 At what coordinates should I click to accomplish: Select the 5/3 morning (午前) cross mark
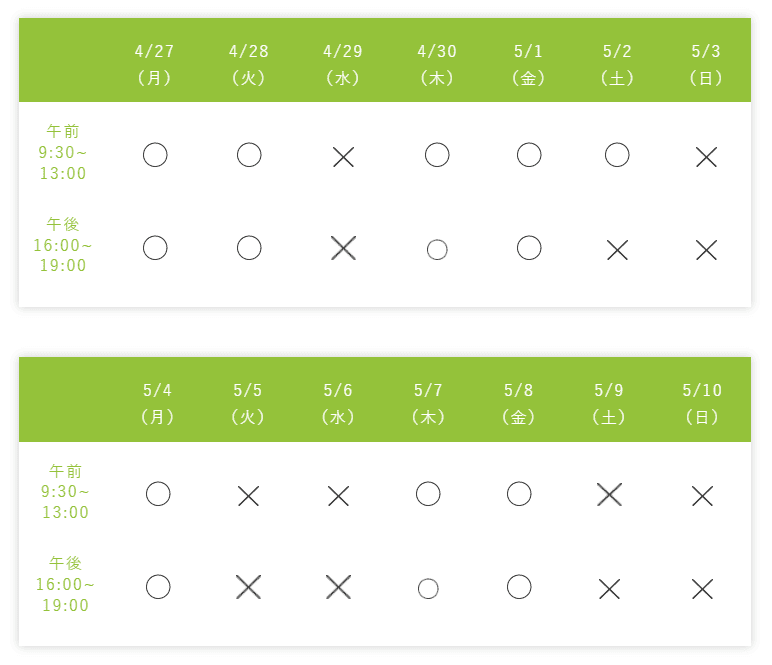click(x=706, y=156)
